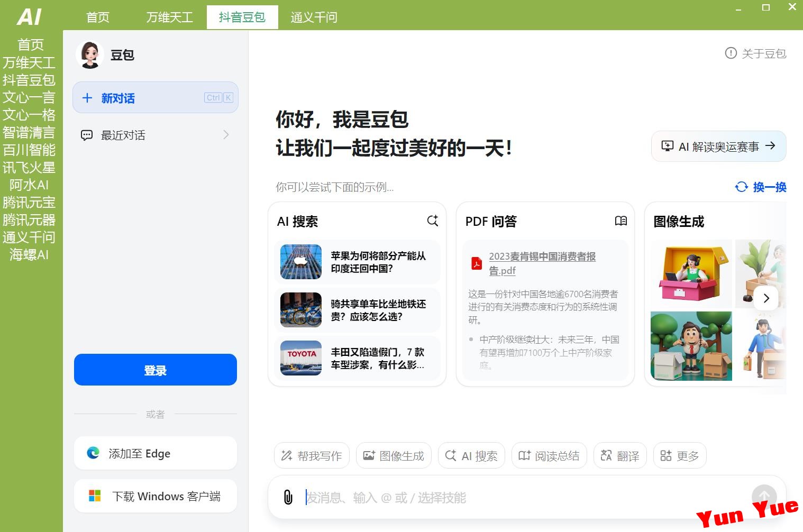Click the info icon next to 关于豆包
This screenshot has height=532, width=803.
[731, 53]
